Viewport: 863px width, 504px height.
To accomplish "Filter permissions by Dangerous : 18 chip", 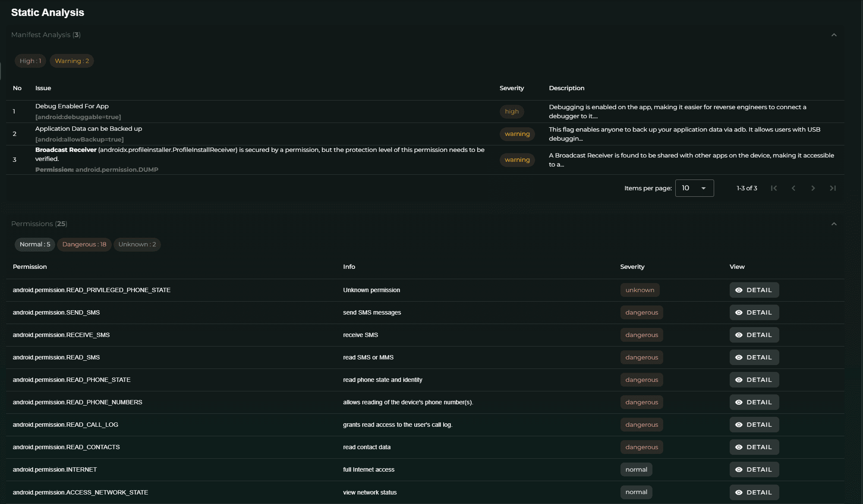I will click(84, 244).
